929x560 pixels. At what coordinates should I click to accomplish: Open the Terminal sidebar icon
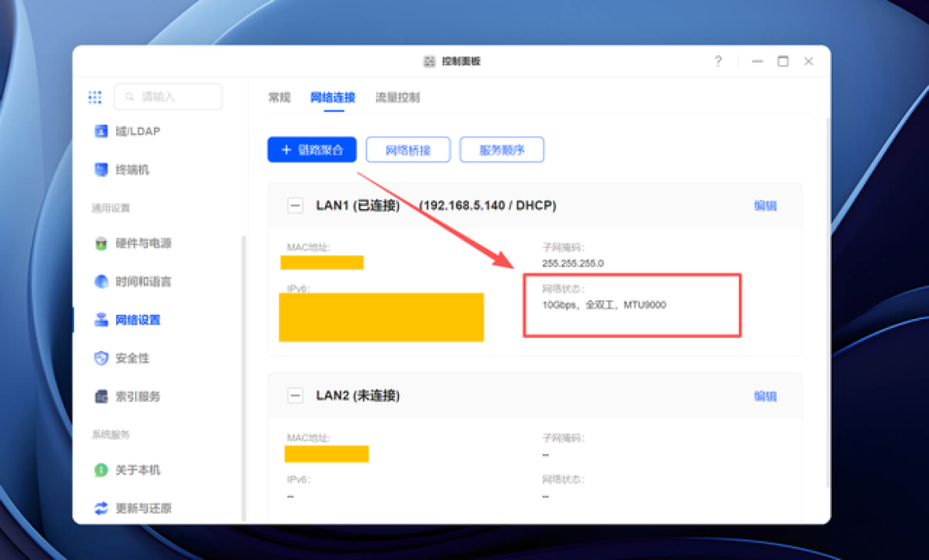pos(102,169)
